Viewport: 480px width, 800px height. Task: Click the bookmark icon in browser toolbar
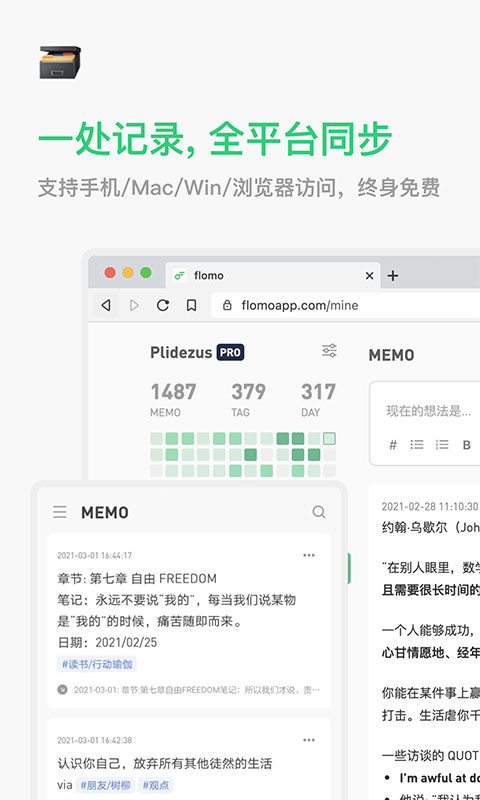191,305
